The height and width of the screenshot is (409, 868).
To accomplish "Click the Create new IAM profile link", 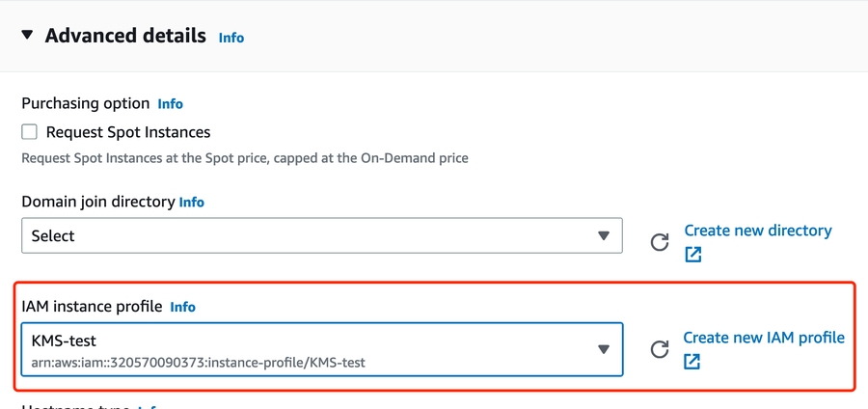I will pos(764,338).
